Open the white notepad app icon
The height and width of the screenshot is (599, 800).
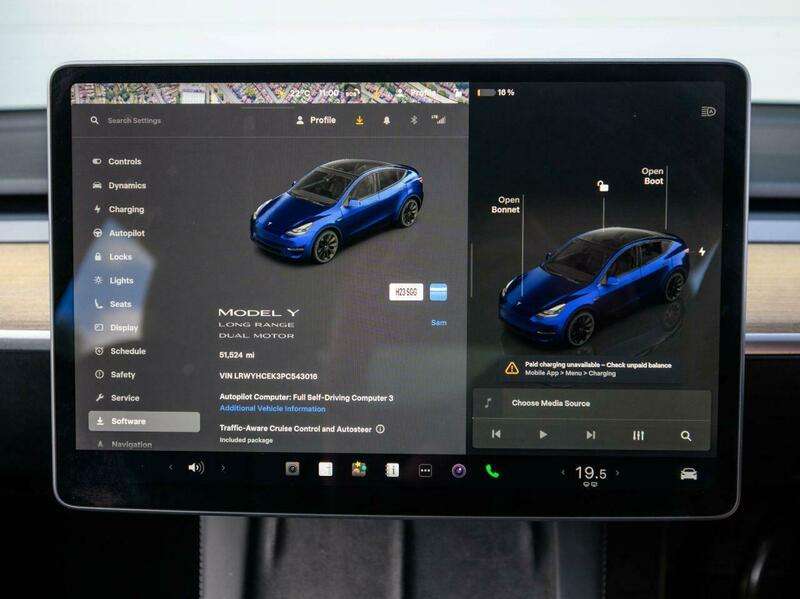click(326, 469)
